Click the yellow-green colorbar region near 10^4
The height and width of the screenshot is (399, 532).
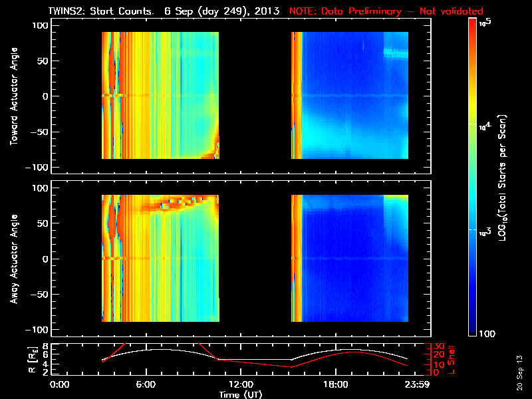(x=473, y=124)
